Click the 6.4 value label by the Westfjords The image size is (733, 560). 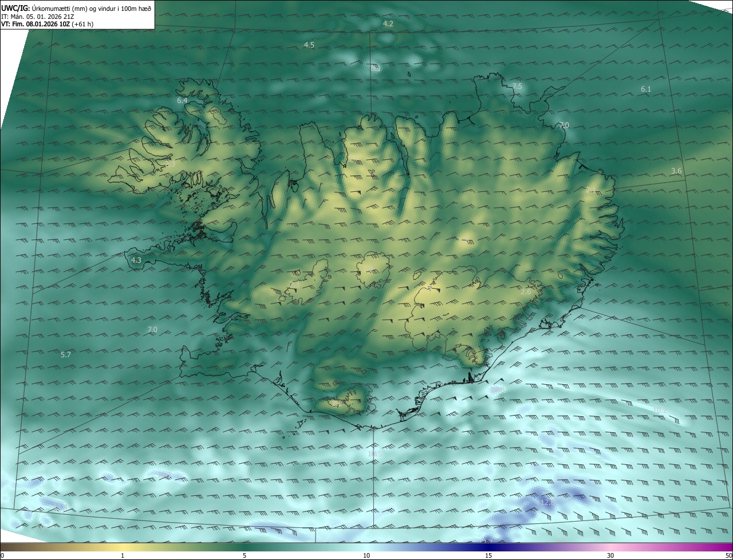pos(182,100)
